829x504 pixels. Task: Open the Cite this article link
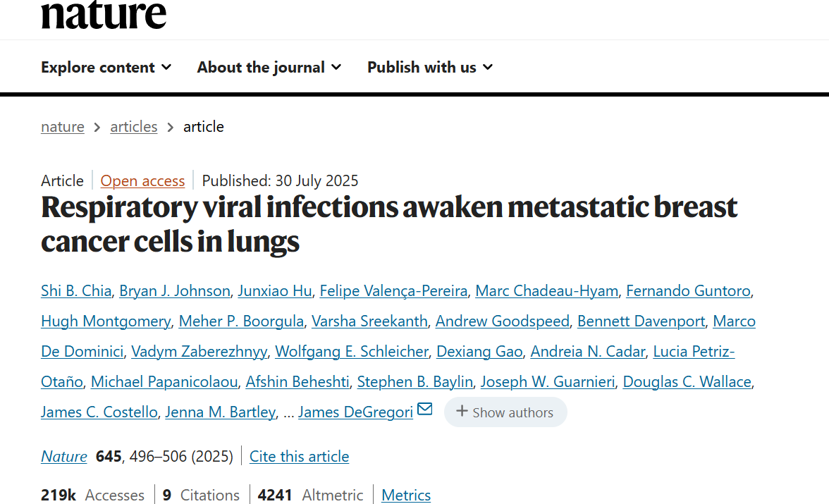click(299, 456)
